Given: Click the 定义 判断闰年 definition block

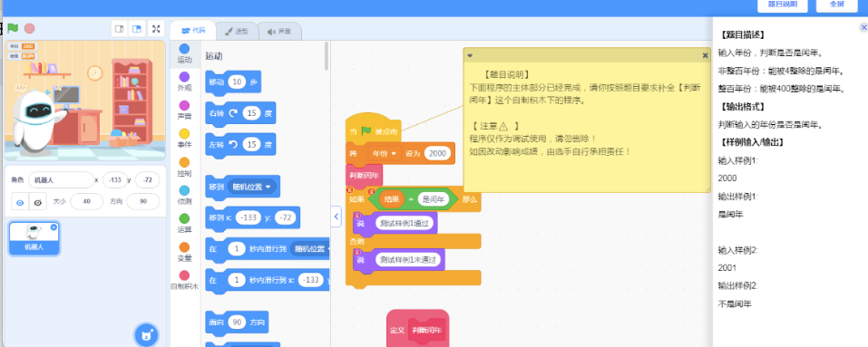Looking at the screenshot, I should pyautogui.click(x=417, y=330).
